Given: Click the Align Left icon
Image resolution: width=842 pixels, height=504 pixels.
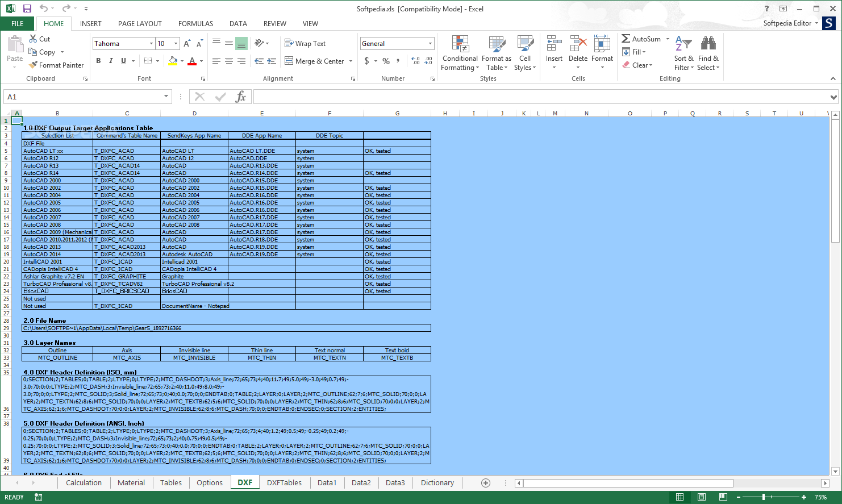Looking at the screenshot, I should [x=216, y=61].
